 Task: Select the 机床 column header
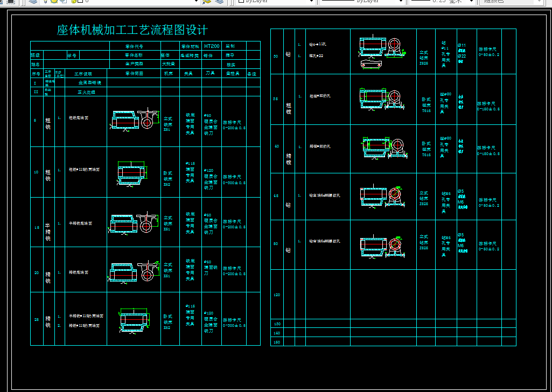click(x=169, y=74)
